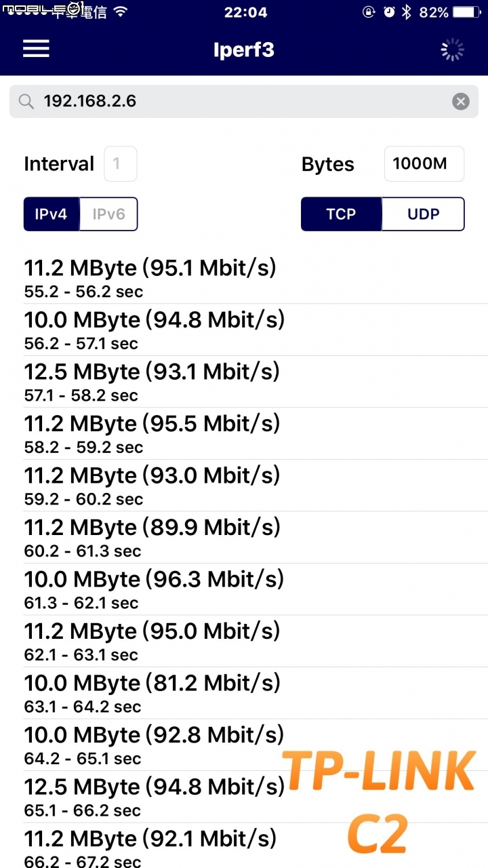Viewport: 488px width, 868px height.
Task: Select the IPv4 option
Action: (52, 214)
